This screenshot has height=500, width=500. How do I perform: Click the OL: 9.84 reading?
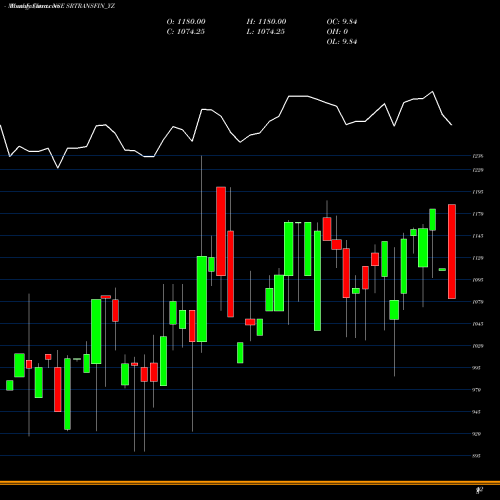point(342,42)
